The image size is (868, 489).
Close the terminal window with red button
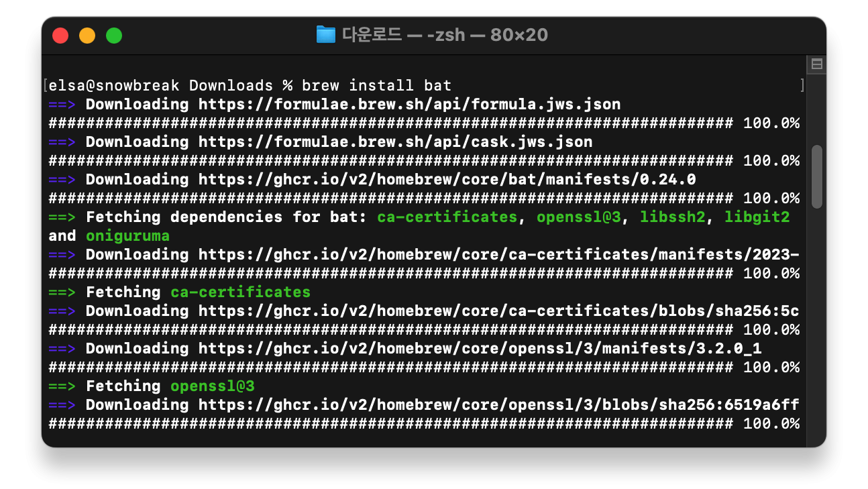coord(60,35)
